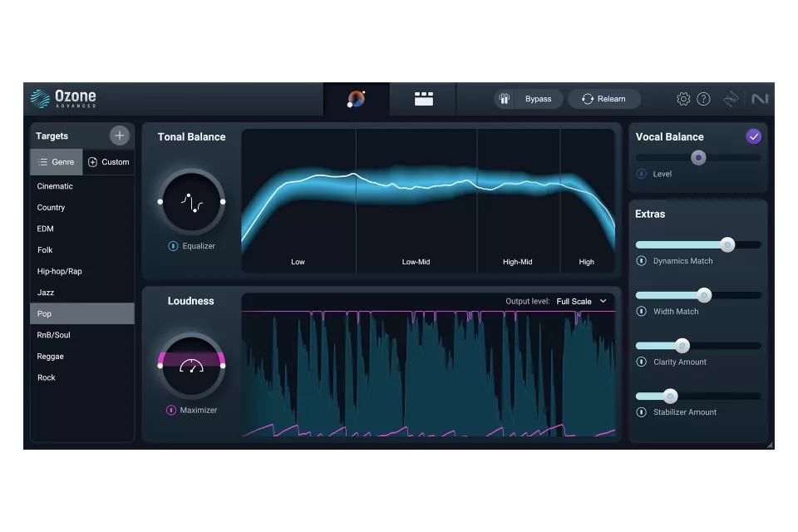Switch to the Custom targets tab
Screen dimensions: 798x532
click(109, 162)
